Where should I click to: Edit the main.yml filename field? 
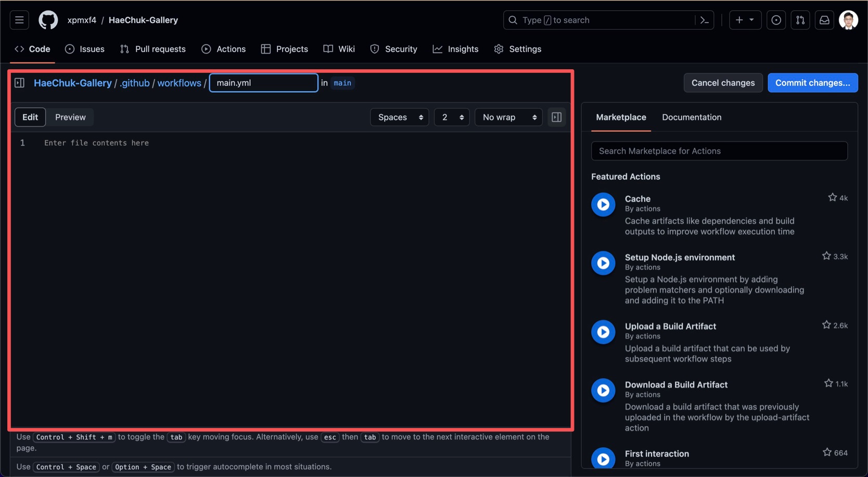tap(264, 83)
